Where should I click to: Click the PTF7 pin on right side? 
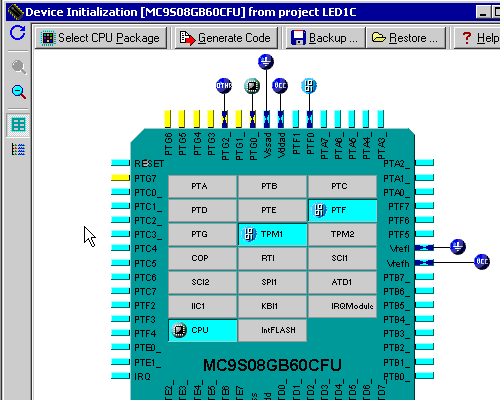[x=424, y=206]
